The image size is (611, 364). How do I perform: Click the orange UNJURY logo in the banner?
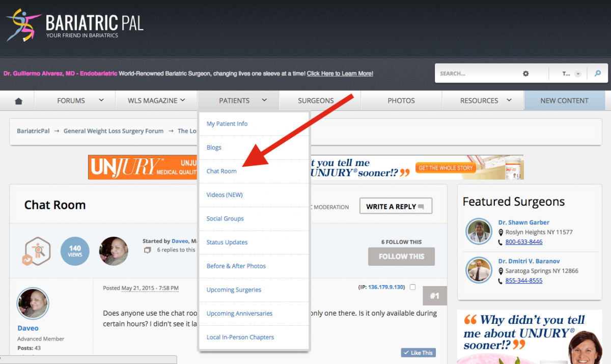(x=127, y=167)
